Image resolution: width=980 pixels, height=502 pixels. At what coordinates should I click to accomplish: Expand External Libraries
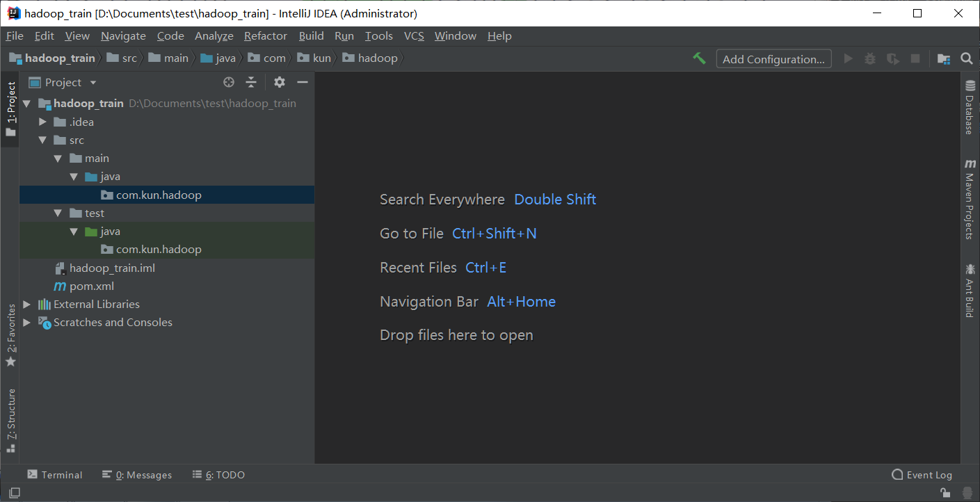click(x=27, y=305)
